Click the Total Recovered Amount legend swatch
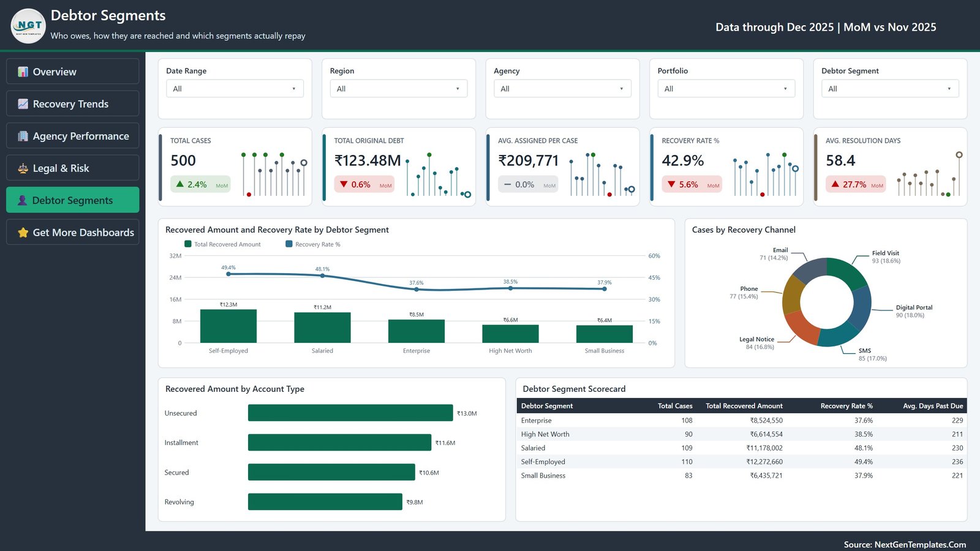This screenshot has width=980, height=551. coord(188,244)
